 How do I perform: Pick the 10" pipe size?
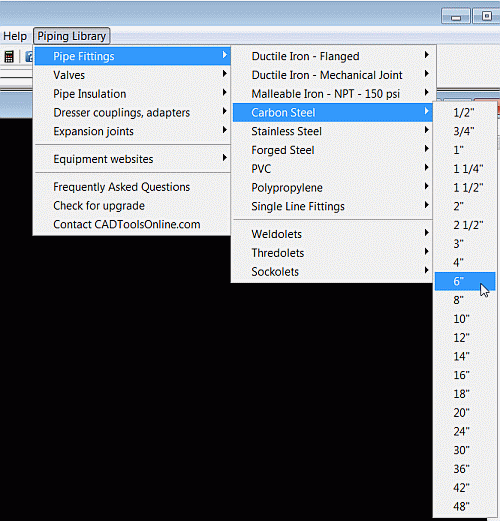tap(465, 319)
